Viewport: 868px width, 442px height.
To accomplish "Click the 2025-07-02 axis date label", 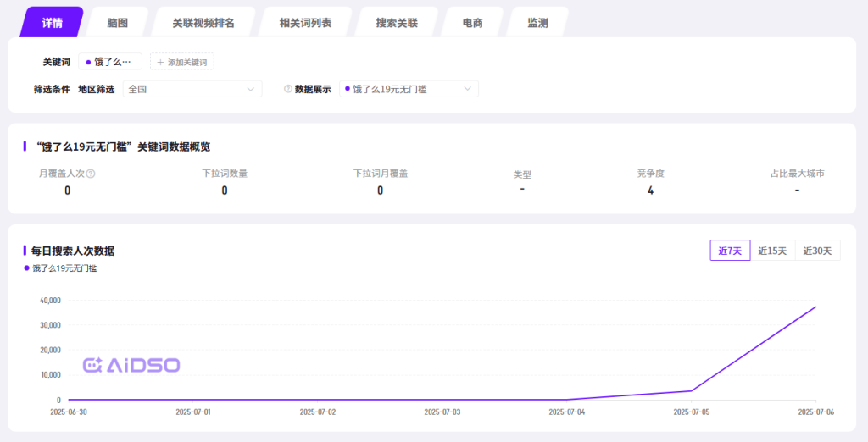I will [x=318, y=412].
